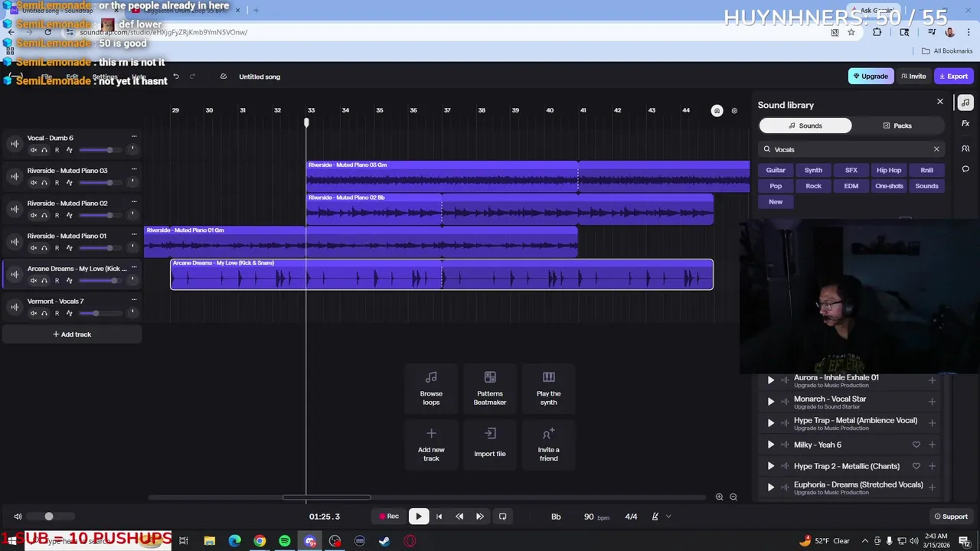Viewport: 980px width, 551px height.
Task: Open the Fx effects panel
Action: [x=965, y=123]
